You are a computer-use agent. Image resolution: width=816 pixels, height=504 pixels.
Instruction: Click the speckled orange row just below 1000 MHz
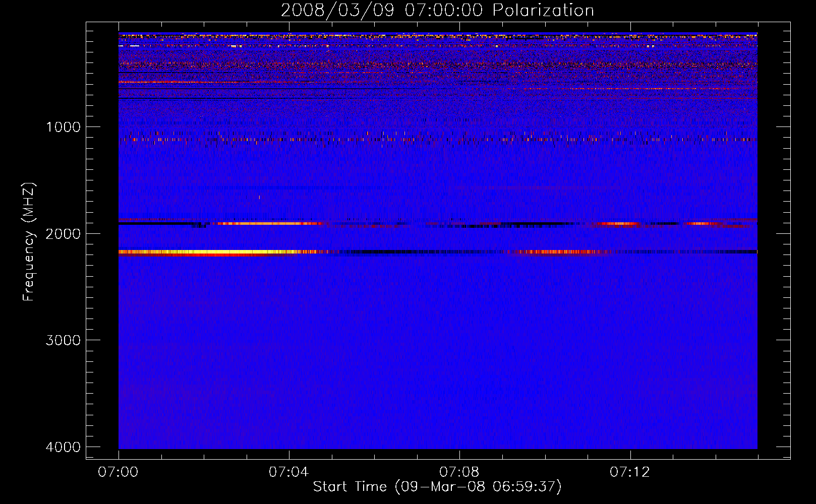pos(353,139)
